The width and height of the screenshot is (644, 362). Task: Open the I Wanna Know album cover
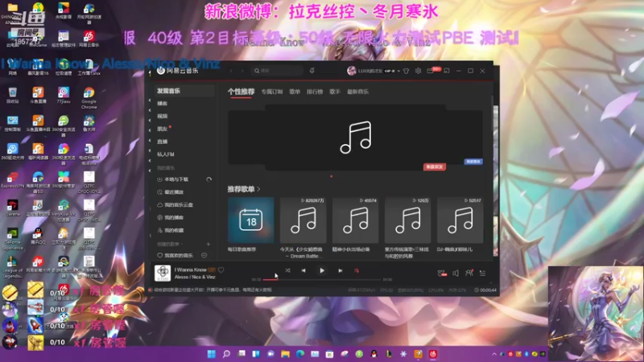click(x=163, y=273)
